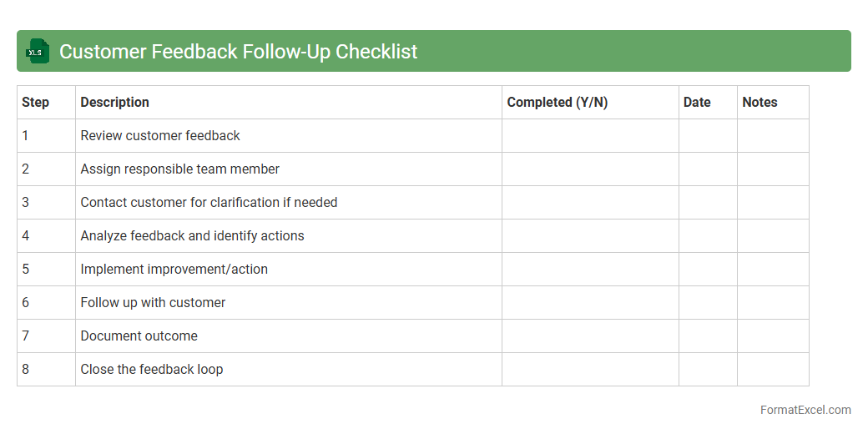Select the Step column header
Image resolution: width=868 pixels, height=434 pixels.
36,103
